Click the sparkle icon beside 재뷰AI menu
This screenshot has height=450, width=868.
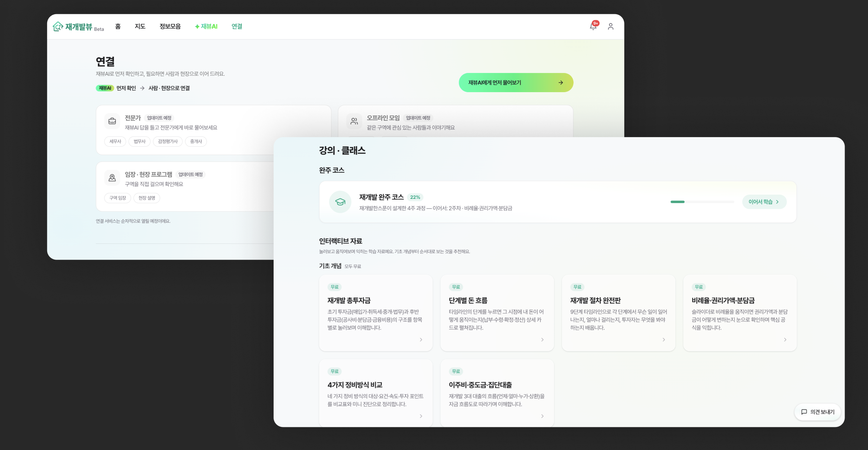point(197,26)
